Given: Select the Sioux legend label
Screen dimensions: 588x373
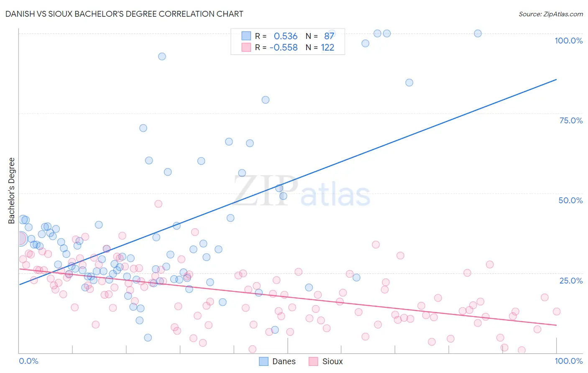Looking at the screenshot, I should (332, 361).
